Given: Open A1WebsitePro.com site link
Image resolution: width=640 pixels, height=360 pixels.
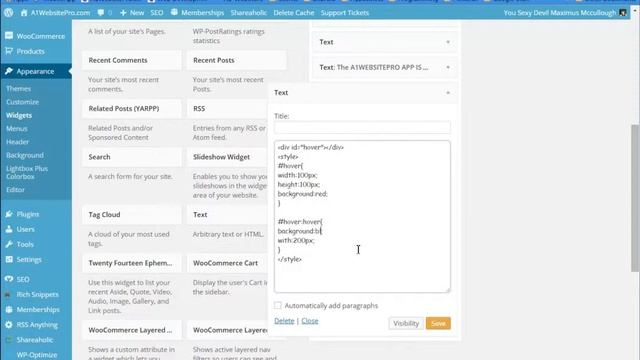Looking at the screenshot, I should coord(60,13).
